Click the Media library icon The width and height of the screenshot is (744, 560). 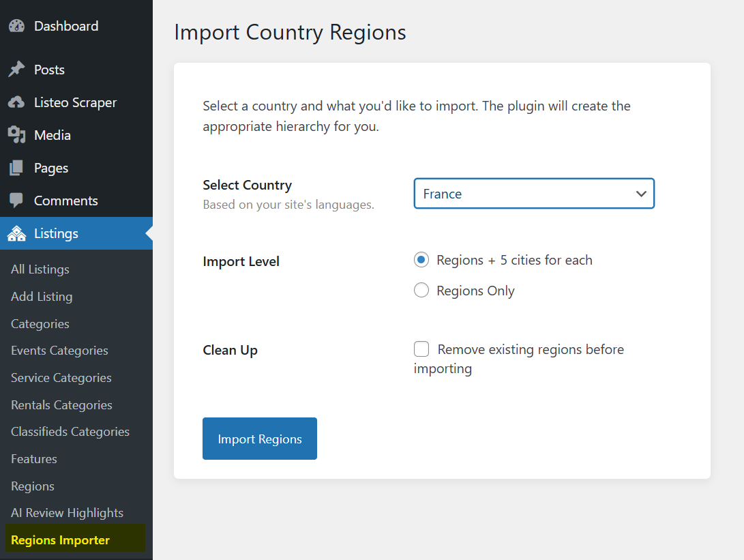tap(16, 135)
